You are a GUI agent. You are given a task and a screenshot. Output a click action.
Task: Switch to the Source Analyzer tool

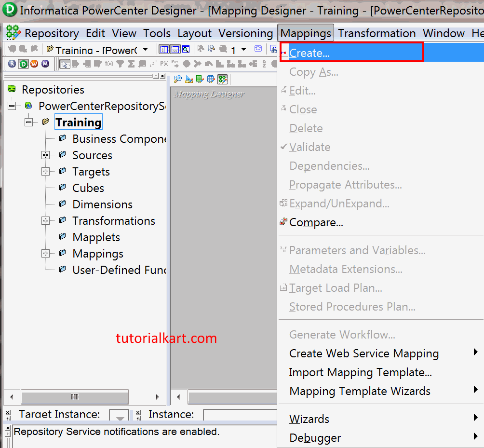pos(177,79)
